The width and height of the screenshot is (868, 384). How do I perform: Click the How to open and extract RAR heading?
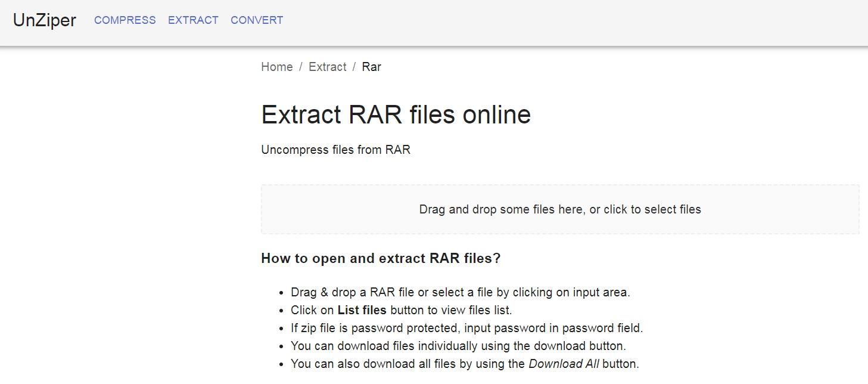[380, 258]
